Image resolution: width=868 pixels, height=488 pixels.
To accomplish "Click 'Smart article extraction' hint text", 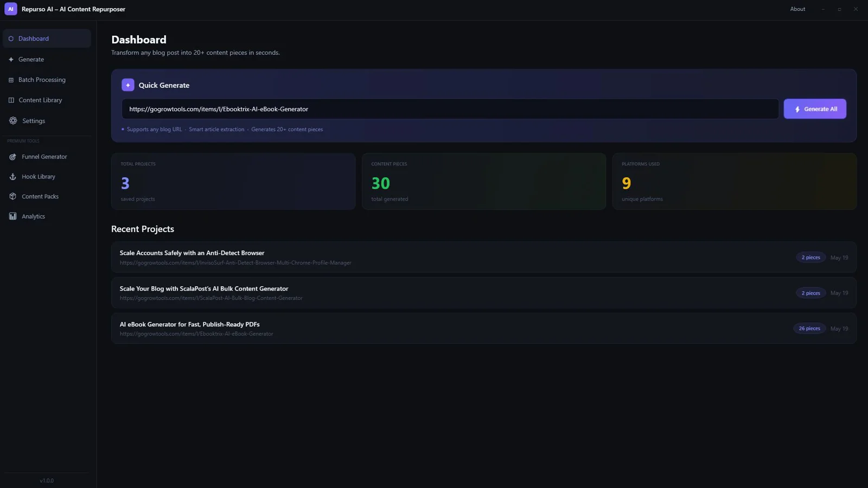I will [216, 130].
